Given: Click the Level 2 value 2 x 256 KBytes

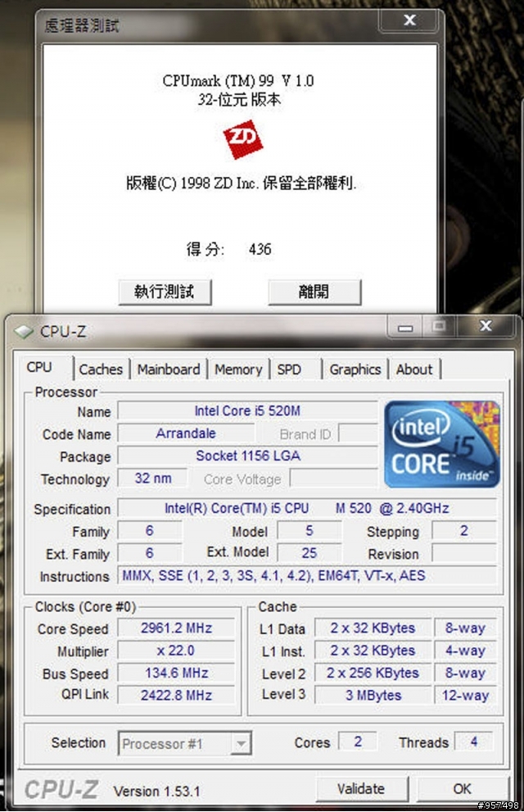Looking at the screenshot, I should click(373, 673).
